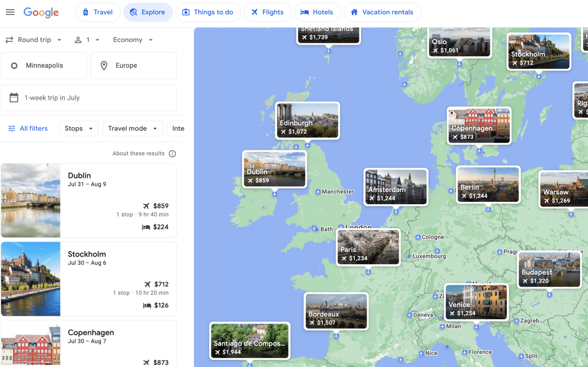The image size is (588, 367).
Task: Expand the passengers selector
Action: [x=87, y=40]
